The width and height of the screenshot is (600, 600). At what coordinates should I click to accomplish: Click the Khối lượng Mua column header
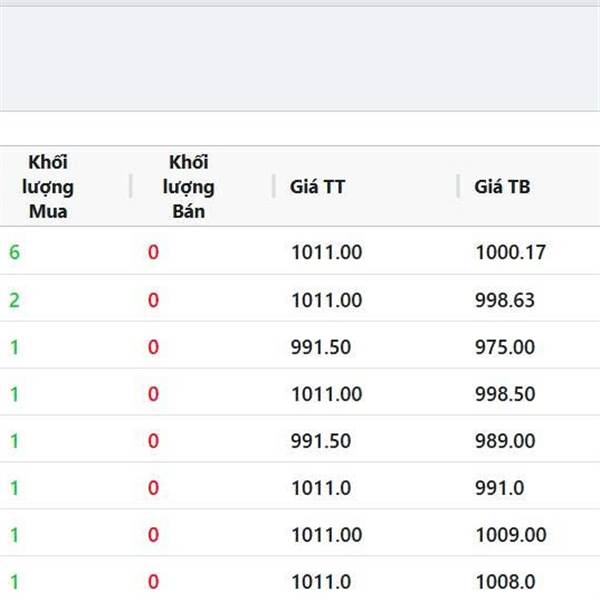coord(50,186)
